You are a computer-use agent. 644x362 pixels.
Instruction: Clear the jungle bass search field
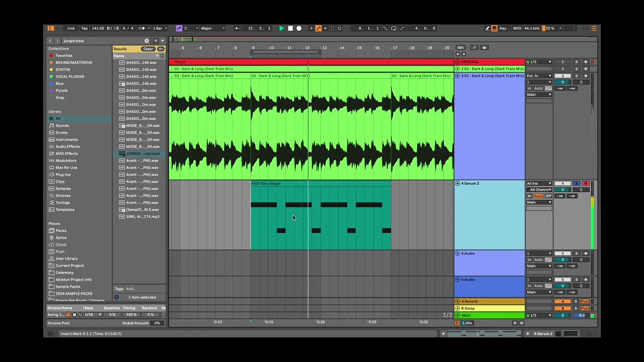(x=147, y=41)
